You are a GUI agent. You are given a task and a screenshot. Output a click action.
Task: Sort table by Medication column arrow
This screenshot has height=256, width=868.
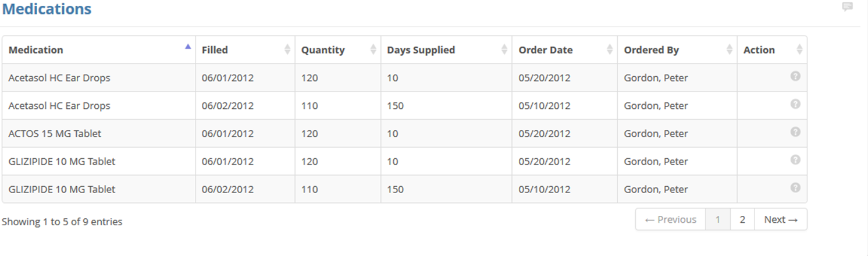click(x=187, y=47)
